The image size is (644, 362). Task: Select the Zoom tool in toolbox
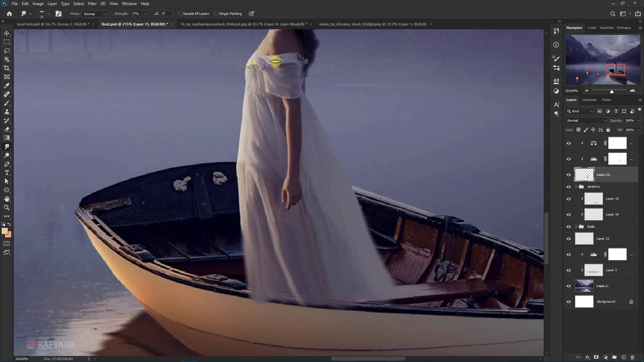pos(7,207)
